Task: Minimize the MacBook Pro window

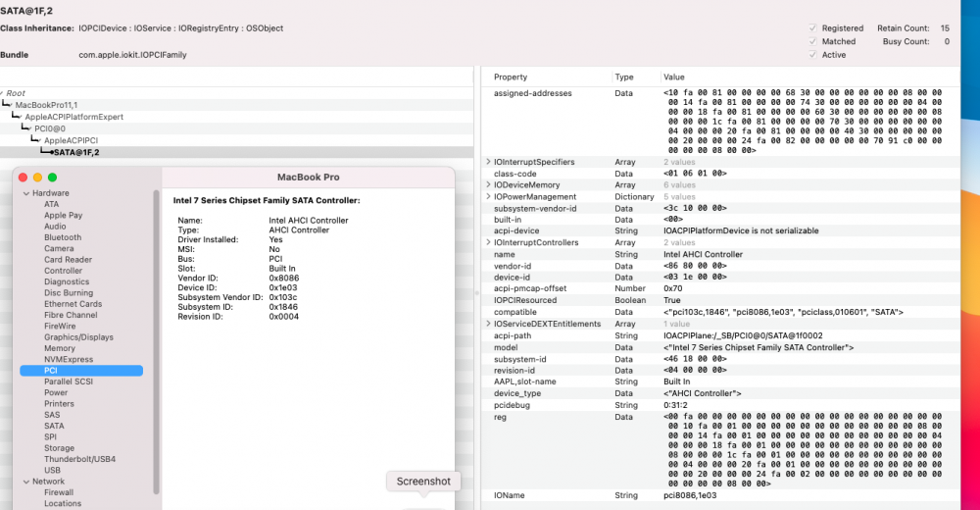Action: tap(37, 178)
